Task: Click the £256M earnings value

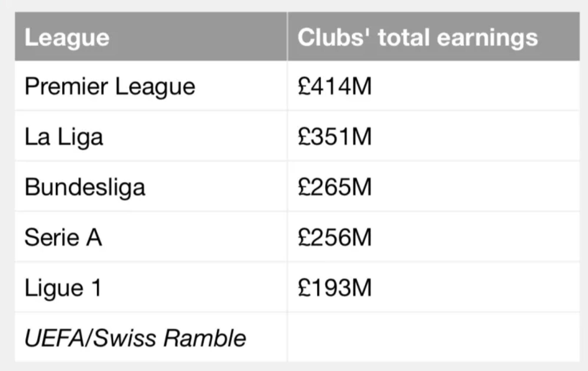Action: 335,237
